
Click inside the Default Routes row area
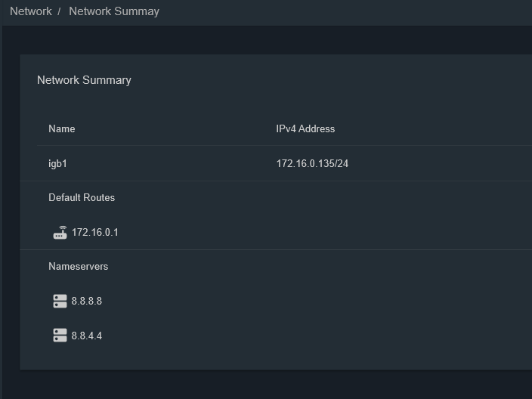coord(276,215)
